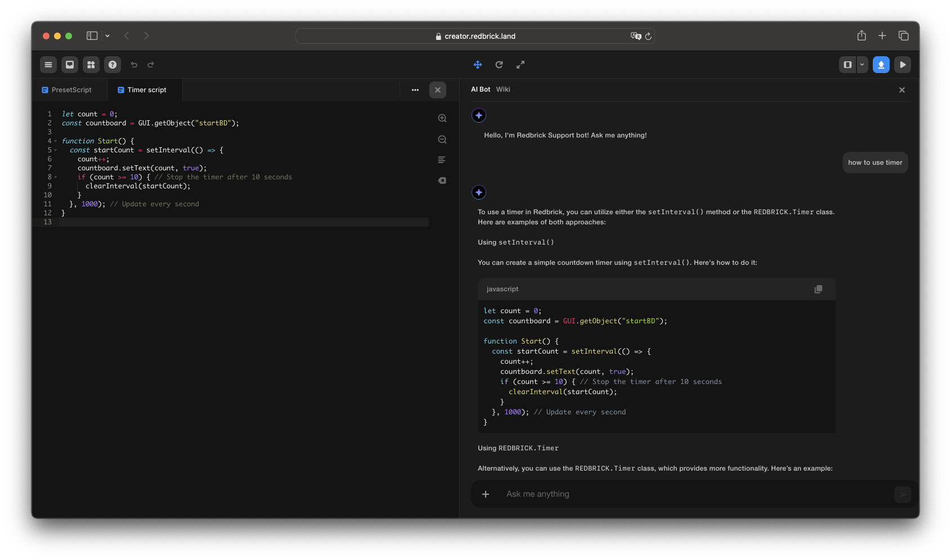951x560 pixels.
Task: Click 'Using REDBRICK.Timer' heading text
Action: (518, 448)
